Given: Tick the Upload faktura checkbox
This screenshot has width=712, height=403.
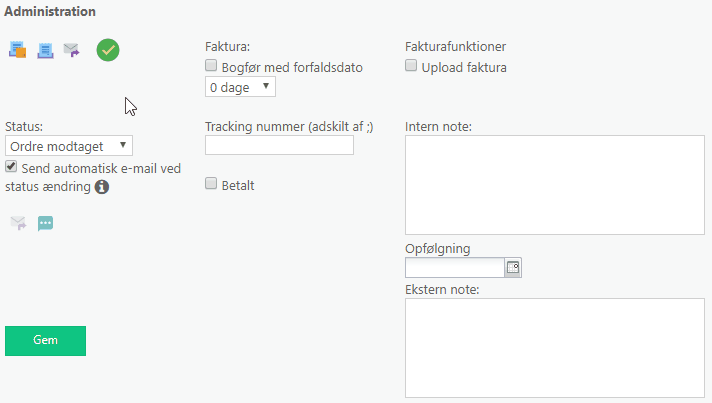Looking at the screenshot, I should (x=411, y=67).
